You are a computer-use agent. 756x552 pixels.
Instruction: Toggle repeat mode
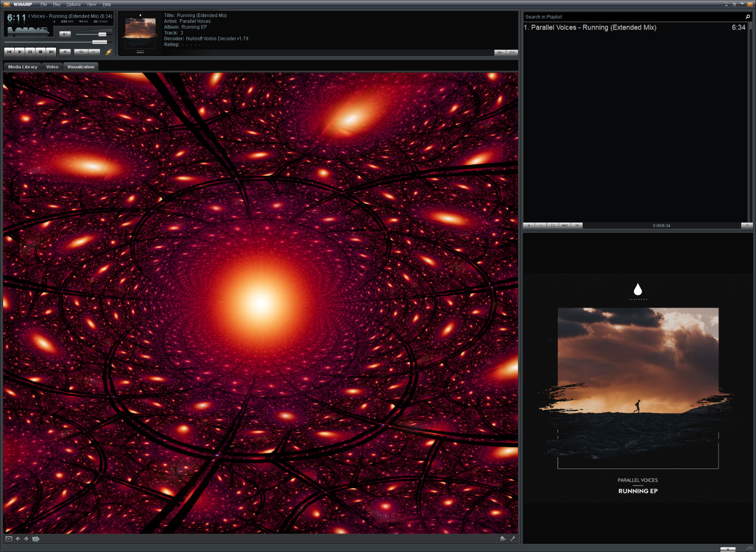94,52
